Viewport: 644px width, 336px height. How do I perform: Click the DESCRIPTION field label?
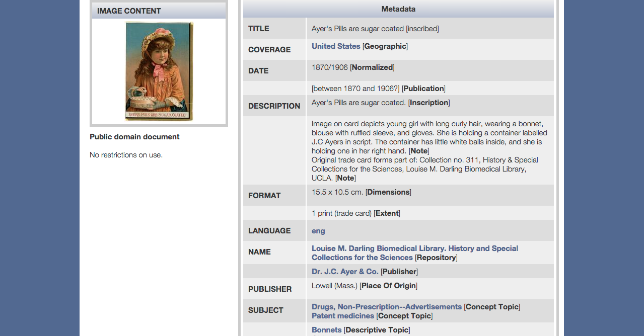click(x=274, y=106)
